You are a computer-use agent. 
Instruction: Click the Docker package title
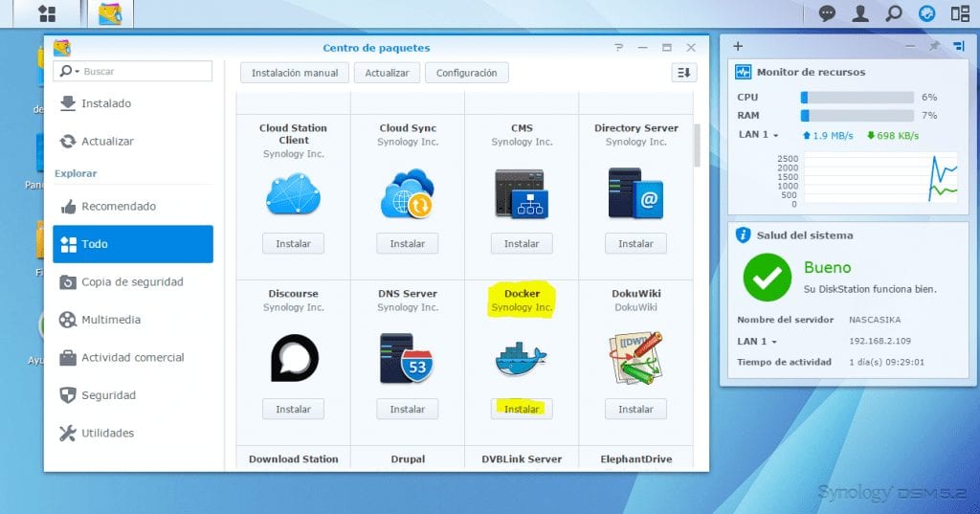coord(522,293)
